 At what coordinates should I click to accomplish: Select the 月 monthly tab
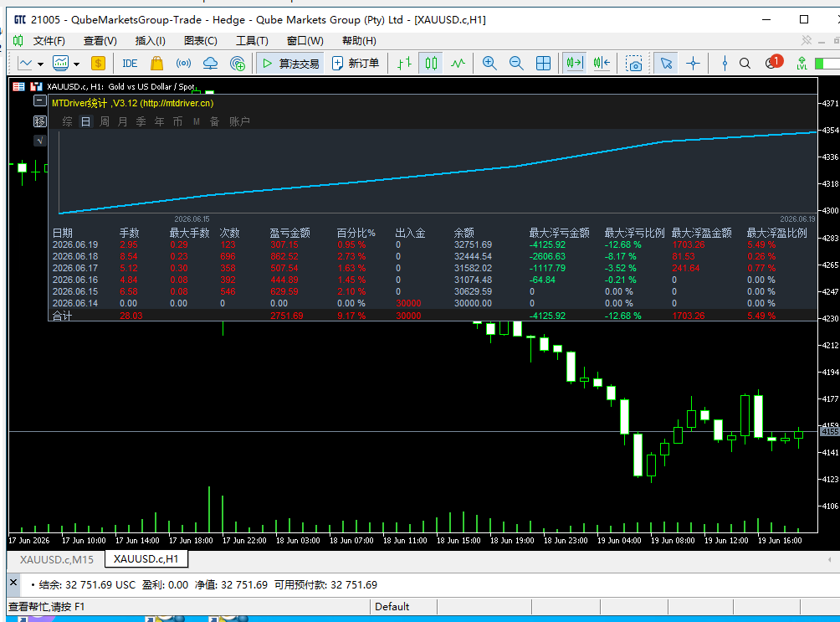pyautogui.click(x=123, y=121)
